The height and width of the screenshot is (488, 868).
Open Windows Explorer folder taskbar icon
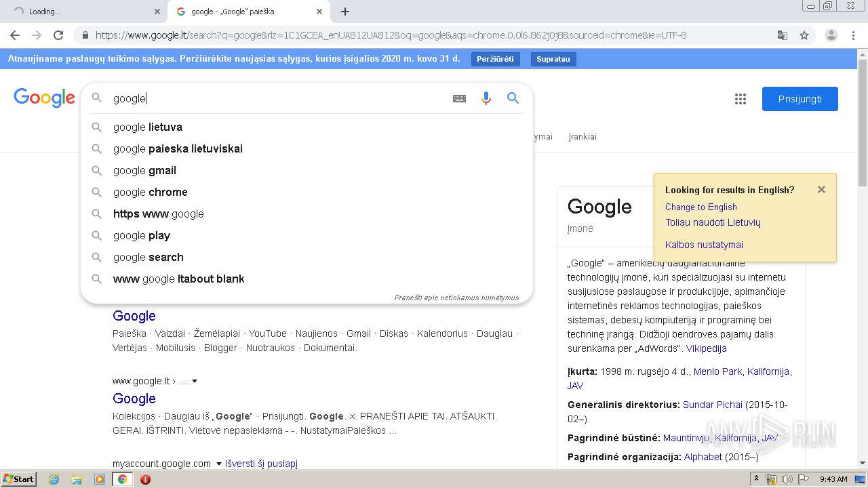coord(77,479)
